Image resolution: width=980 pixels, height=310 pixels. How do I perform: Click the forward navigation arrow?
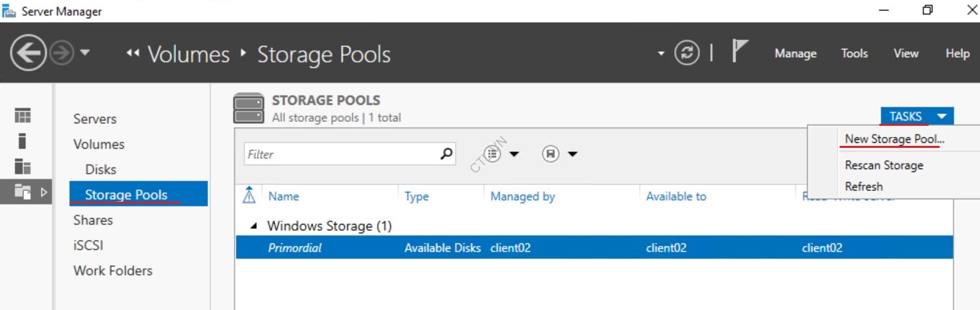click(x=61, y=53)
